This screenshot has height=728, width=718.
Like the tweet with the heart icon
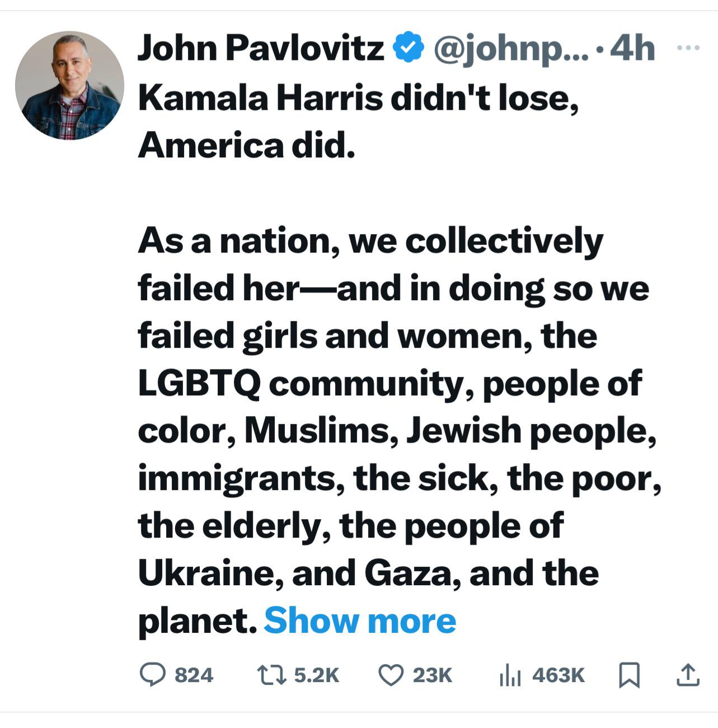coord(391,675)
